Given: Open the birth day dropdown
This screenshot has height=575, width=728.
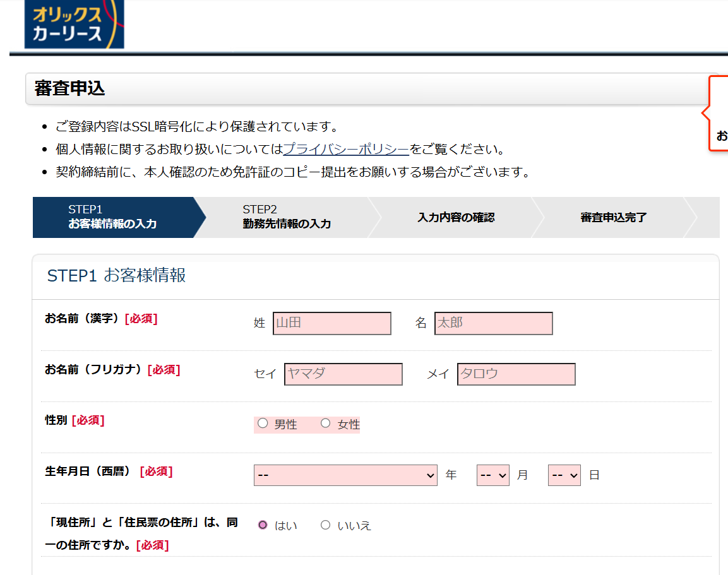Looking at the screenshot, I should pyautogui.click(x=564, y=475).
